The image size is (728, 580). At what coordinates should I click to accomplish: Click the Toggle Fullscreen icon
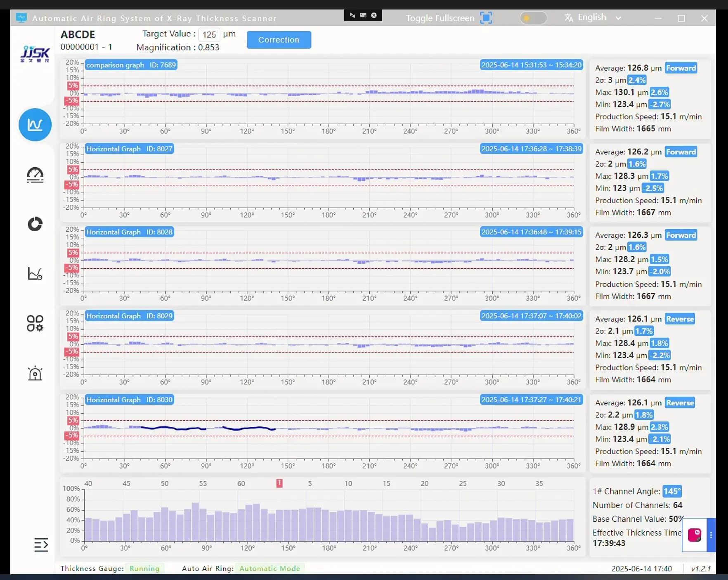486,18
